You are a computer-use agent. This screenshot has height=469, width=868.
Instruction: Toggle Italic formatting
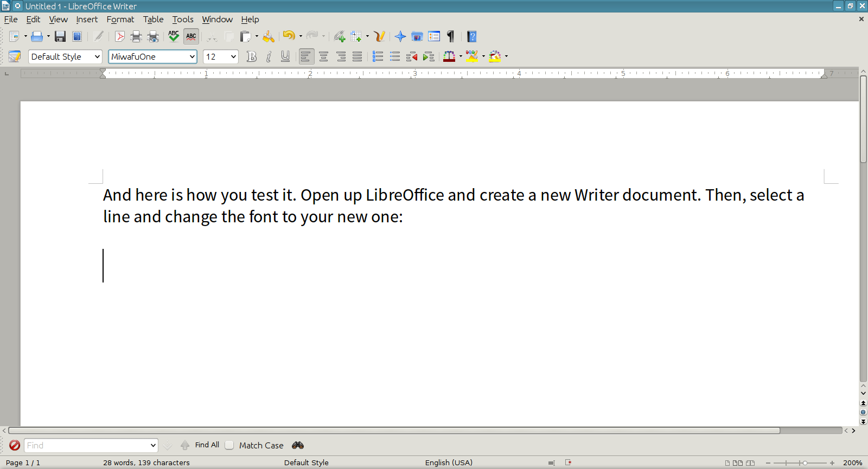click(269, 56)
